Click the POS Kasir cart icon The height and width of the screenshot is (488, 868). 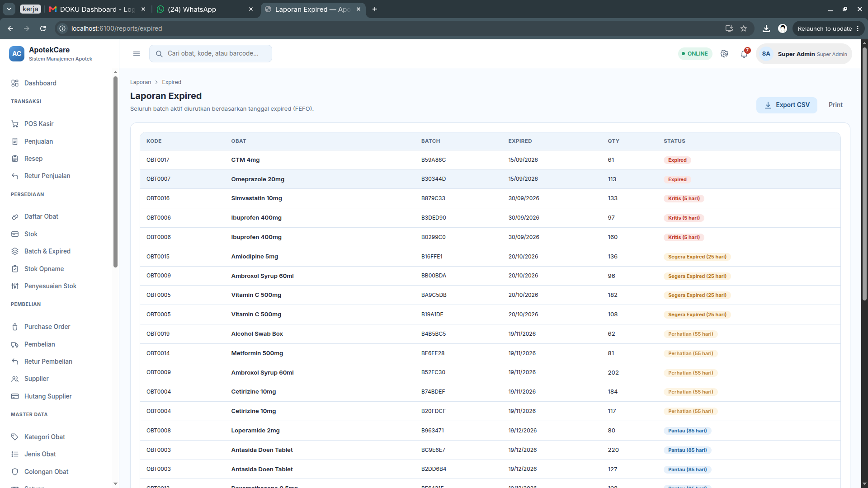tap(15, 124)
